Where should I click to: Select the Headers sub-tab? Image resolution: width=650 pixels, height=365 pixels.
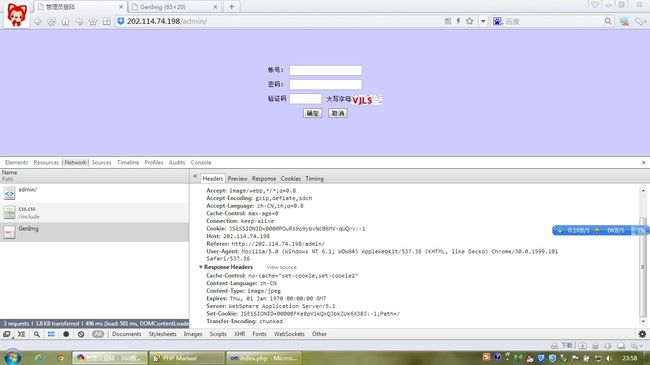[213, 178]
